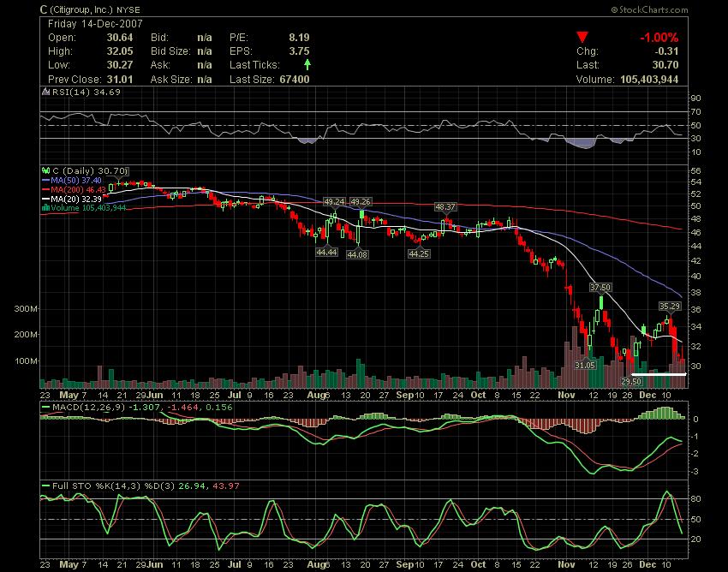This screenshot has height=572, width=728.
Task: Click the Chg value -0.31
Action: click(x=665, y=51)
